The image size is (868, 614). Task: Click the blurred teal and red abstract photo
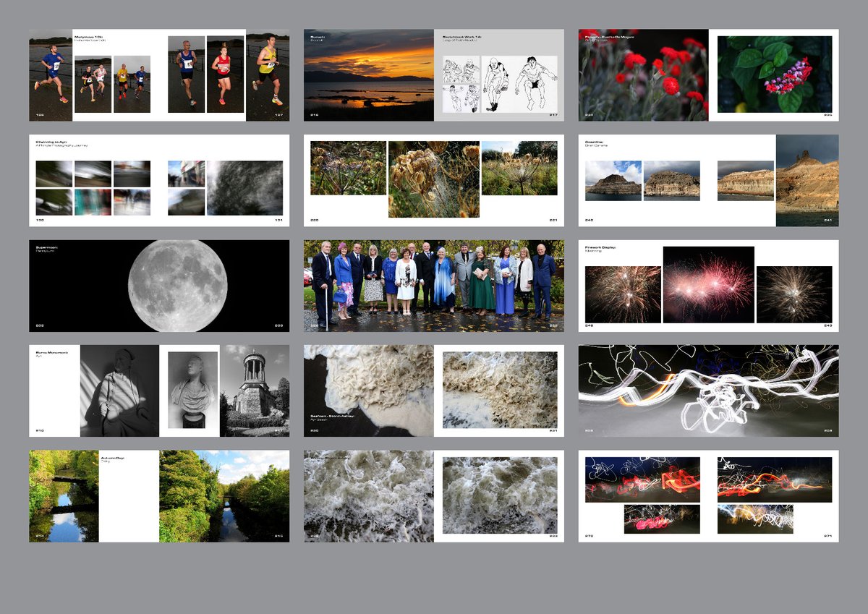click(x=93, y=202)
